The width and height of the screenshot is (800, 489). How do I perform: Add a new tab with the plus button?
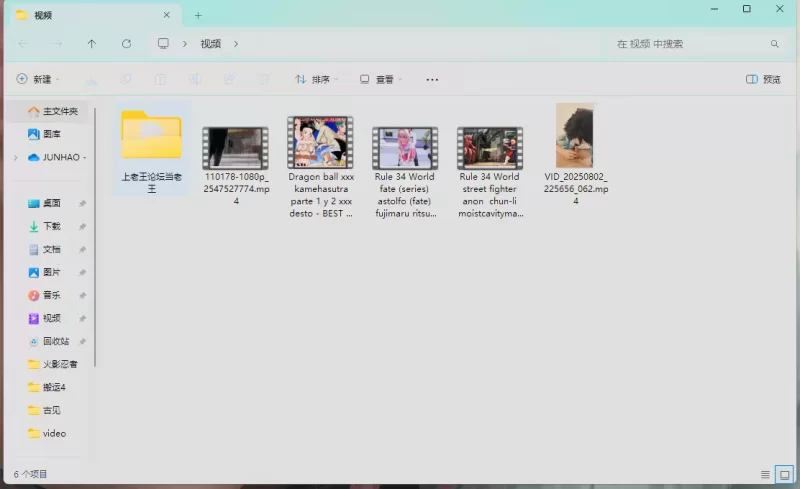[198, 15]
